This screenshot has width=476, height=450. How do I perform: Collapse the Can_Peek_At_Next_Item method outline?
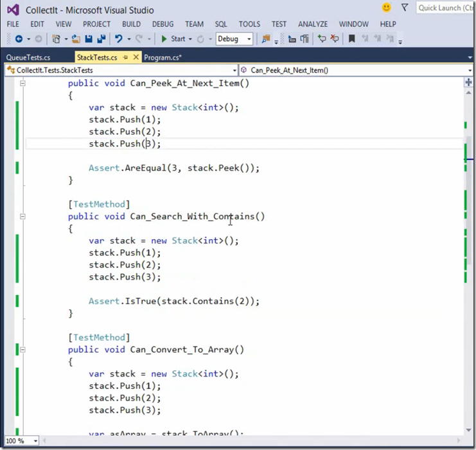(x=22, y=84)
